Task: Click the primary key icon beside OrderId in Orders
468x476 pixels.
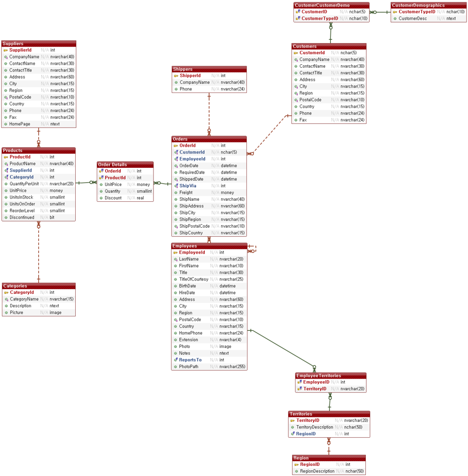Action: [x=175, y=145]
